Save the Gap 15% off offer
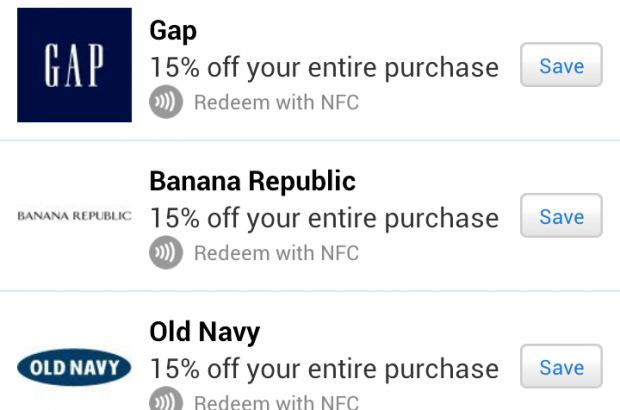The height and width of the screenshot is (410, 620). [x=561, y=67]
